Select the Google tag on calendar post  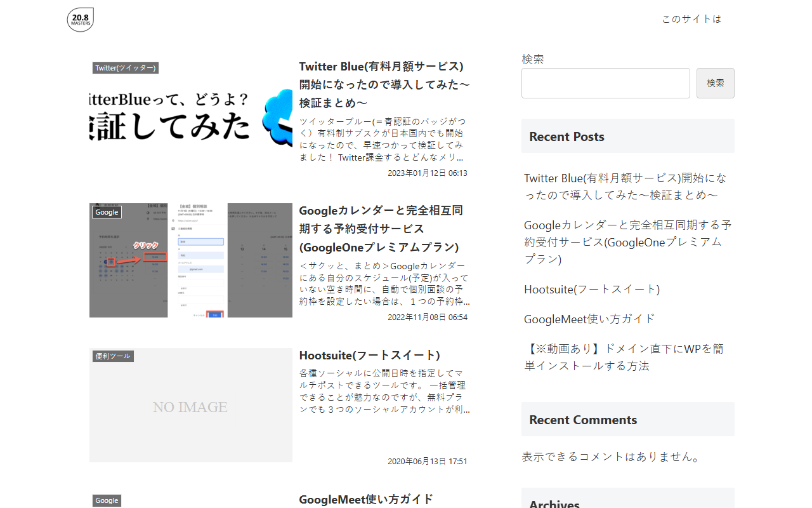point(107,212)
